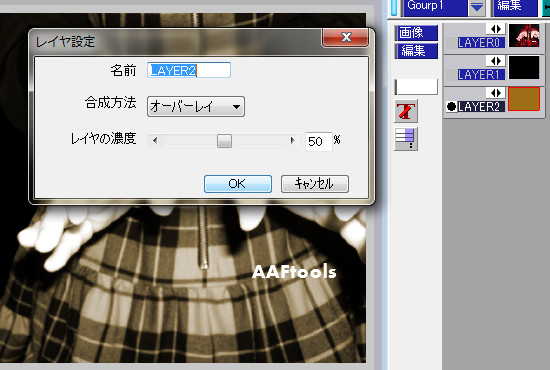Confirm layer settings with OK
This screenshot has height=370, width=550.
point(238,184)
